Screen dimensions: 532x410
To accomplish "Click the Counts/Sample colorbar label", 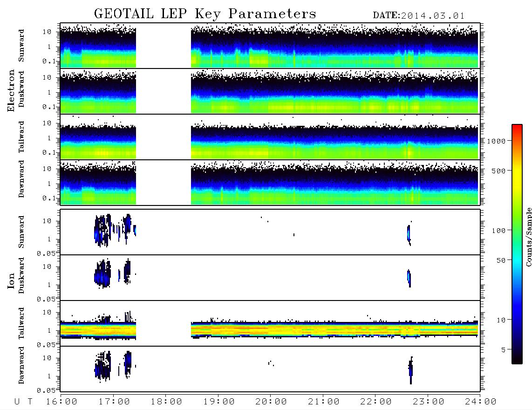I will click(528, 237).
